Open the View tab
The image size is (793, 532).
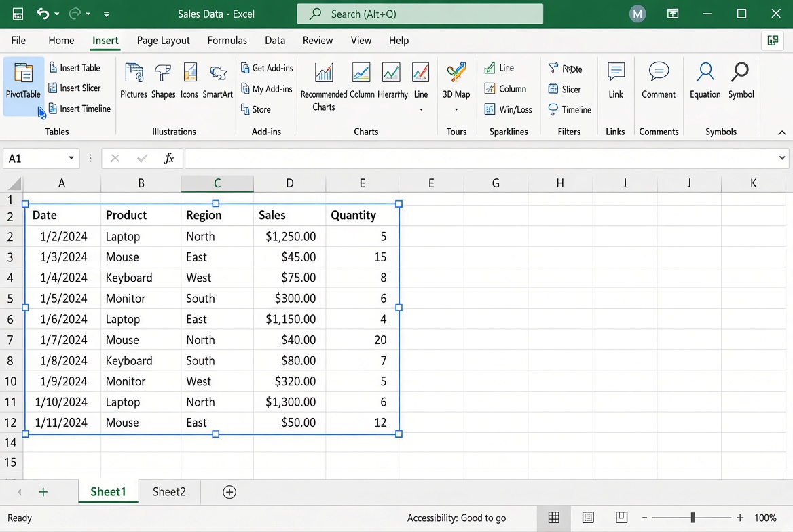coord(361,41)
